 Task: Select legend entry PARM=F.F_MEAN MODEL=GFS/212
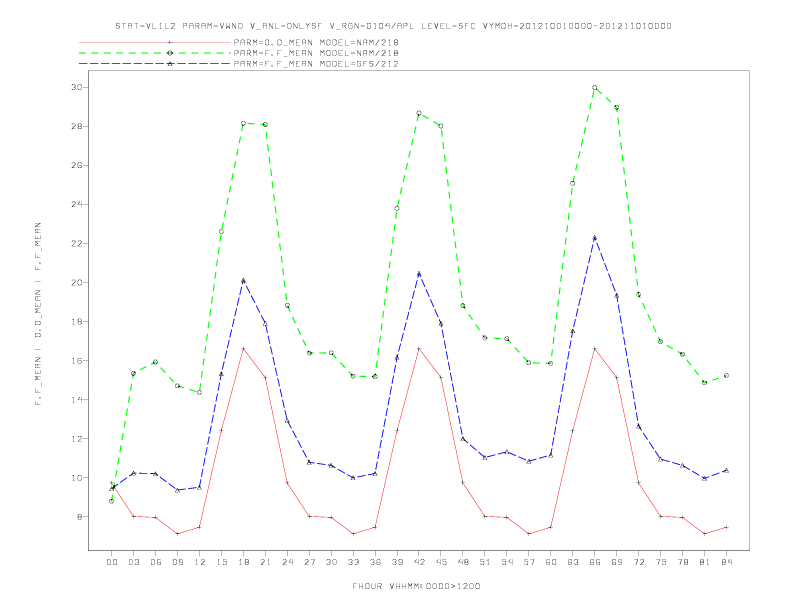coord(316,64)
